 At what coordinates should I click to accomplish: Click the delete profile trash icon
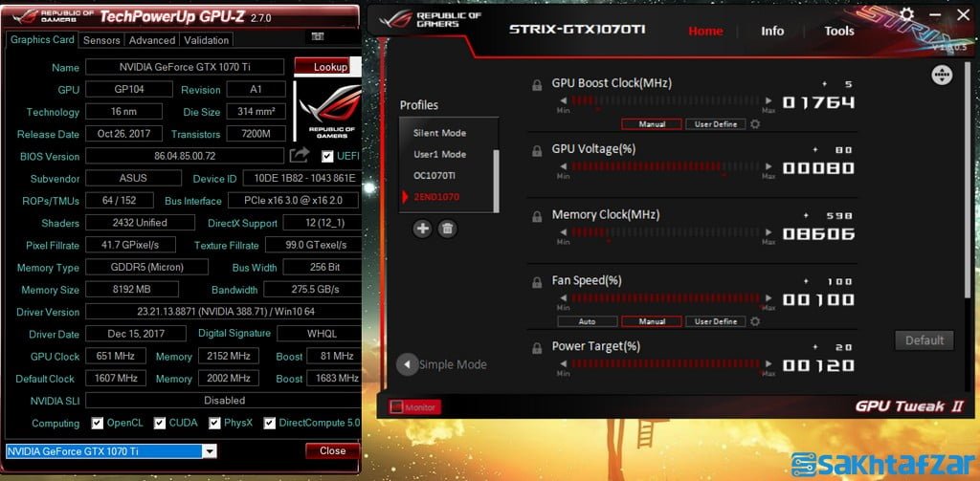coord(447,229)
